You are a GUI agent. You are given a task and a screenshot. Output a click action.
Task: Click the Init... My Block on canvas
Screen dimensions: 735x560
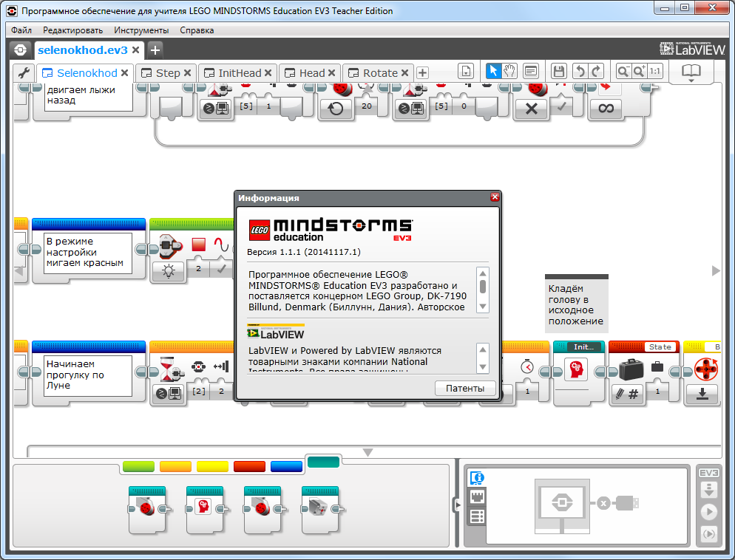click(x=578, y=372)
